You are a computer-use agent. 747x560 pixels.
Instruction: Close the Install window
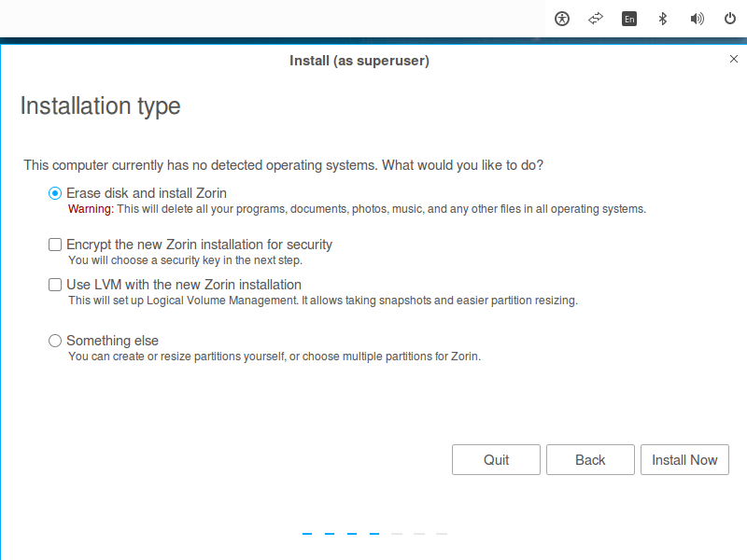pos(734,59)
